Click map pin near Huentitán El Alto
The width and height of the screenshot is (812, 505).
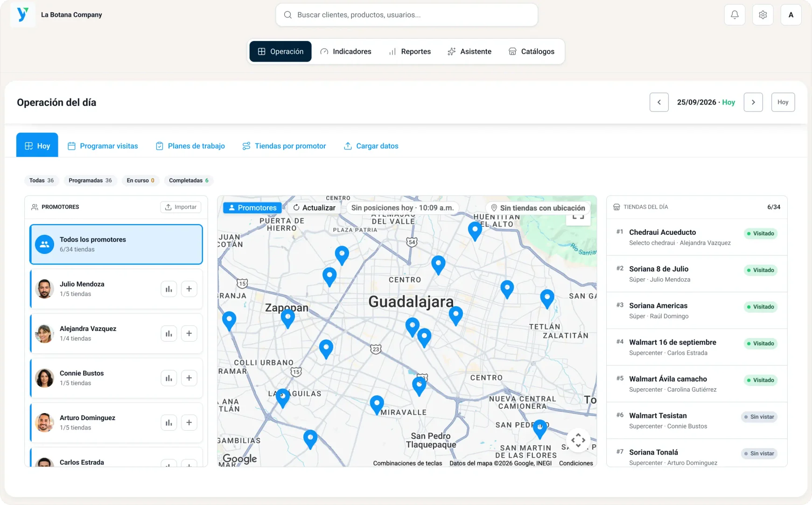(x=475, y=231)
